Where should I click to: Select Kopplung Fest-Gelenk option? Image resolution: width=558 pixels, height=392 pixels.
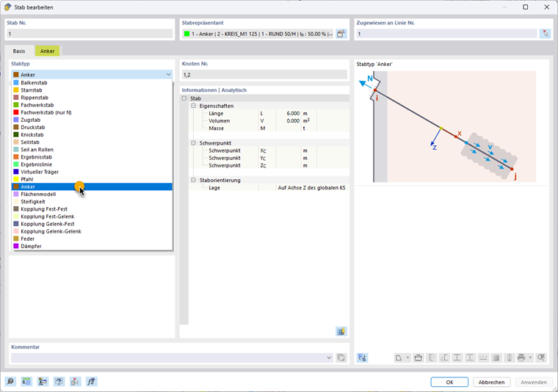click(x=93, y=217)
